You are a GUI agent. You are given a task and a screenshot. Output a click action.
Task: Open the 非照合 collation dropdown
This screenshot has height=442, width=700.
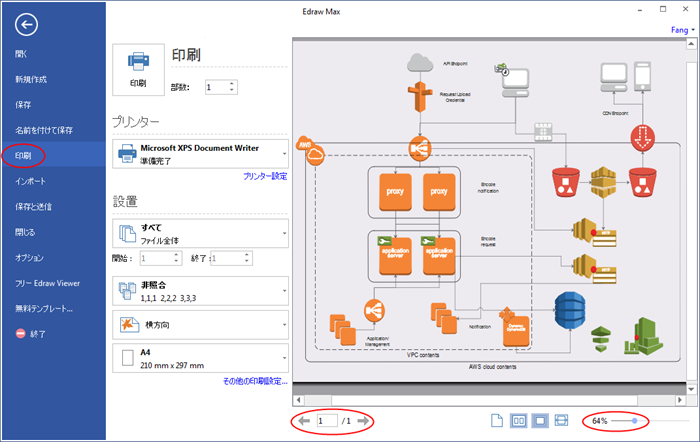coord(200,291)
